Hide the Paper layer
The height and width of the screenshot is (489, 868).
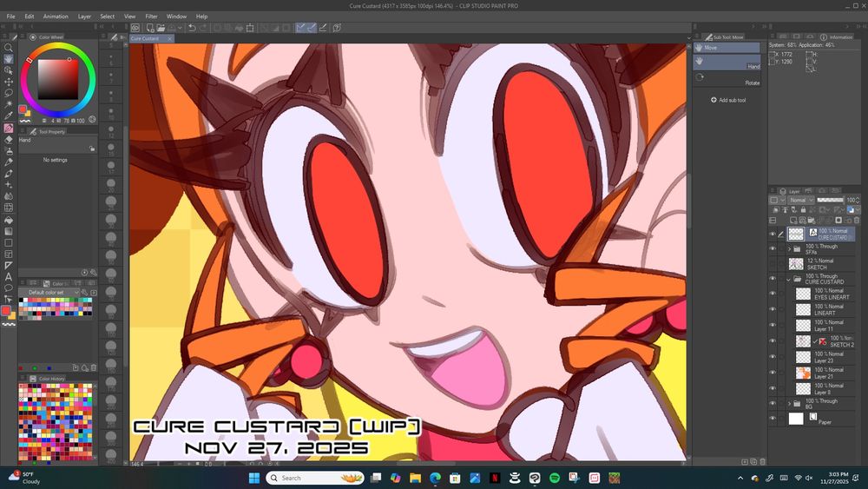(x=773, y=419)
